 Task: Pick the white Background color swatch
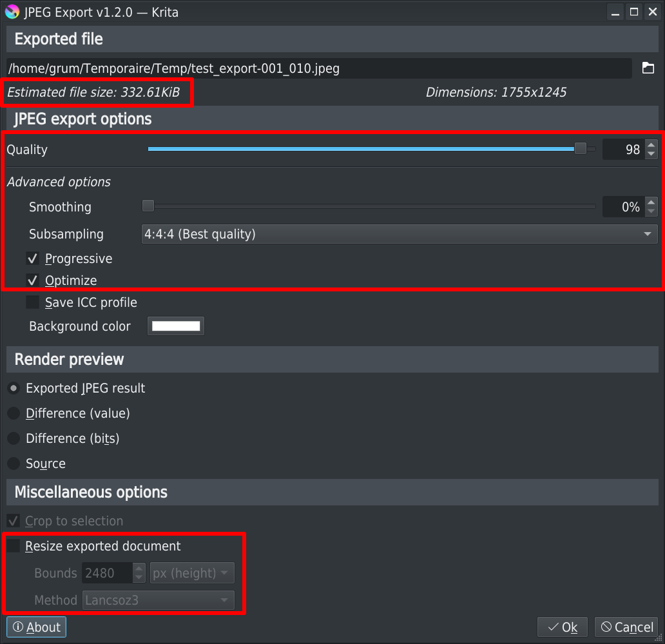(x=176, y=326)
